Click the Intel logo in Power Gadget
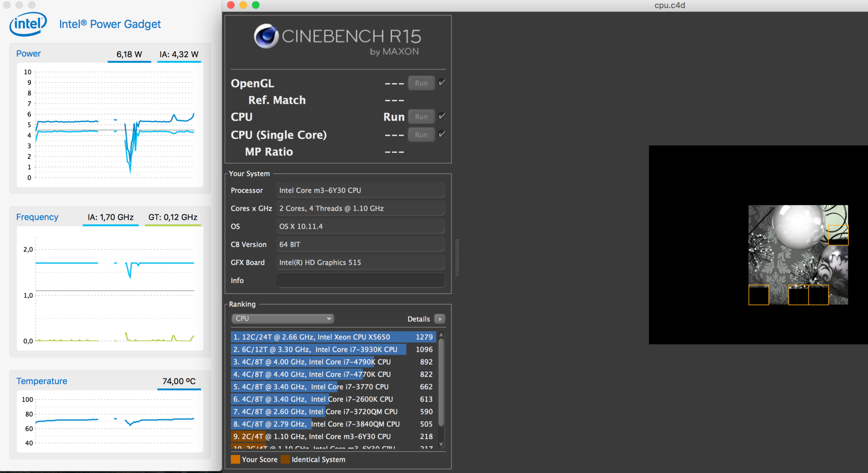 pos(28,24)
